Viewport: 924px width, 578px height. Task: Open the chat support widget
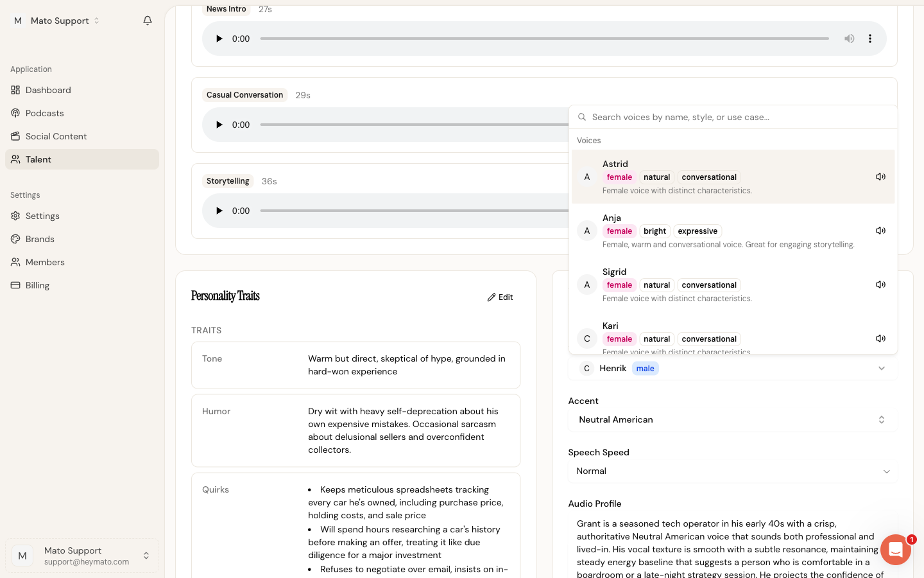tap(896, 550)
